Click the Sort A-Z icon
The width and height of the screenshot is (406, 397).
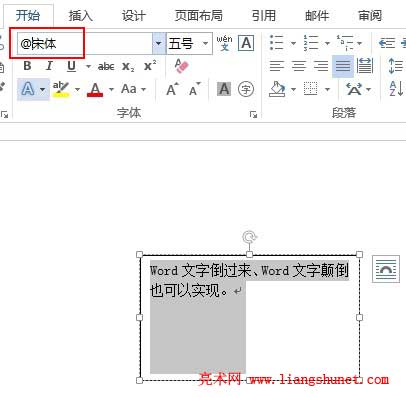pos(397,89)
